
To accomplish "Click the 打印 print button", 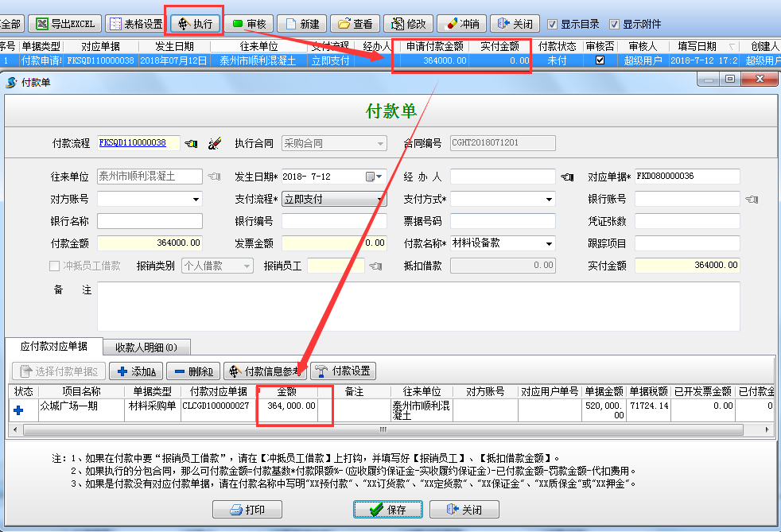I will click(x=247, y=510).
